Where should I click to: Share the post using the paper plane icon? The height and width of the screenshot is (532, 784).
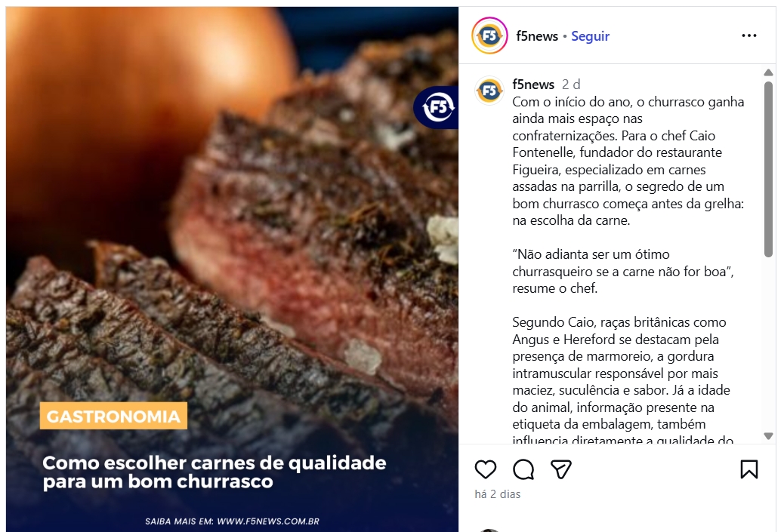tap(561, 469)
